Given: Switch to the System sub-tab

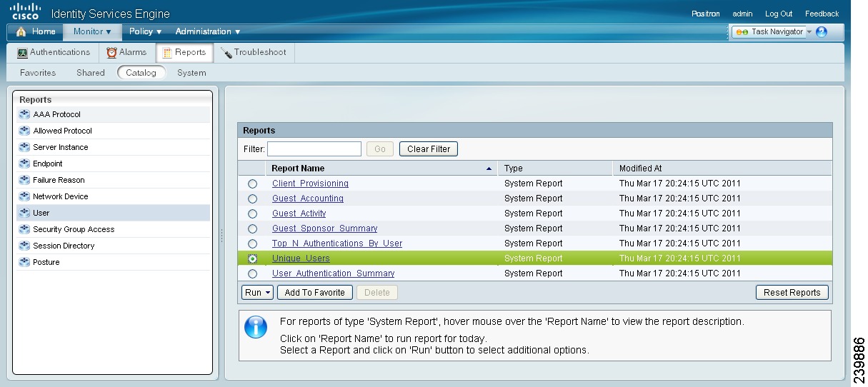Looking at the screenshot, I should (191, 73).
